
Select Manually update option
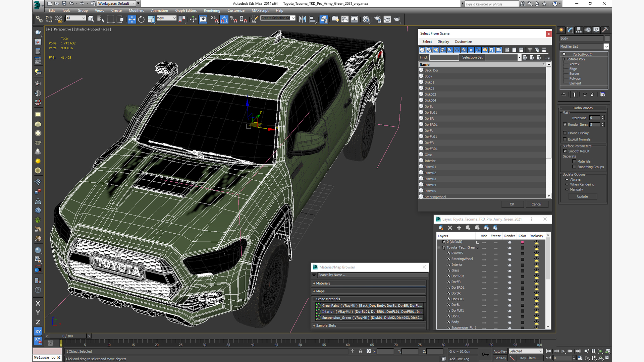[567, 189]
